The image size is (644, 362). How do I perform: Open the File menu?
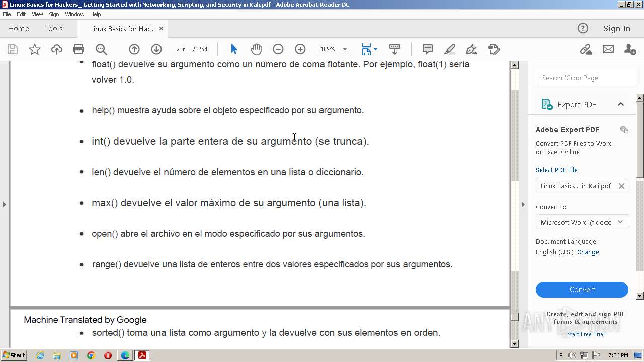point(7,14)
